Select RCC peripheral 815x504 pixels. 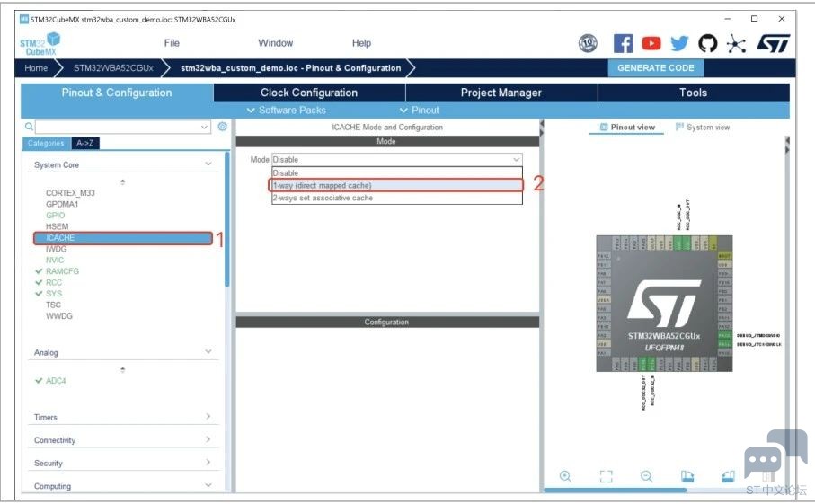point(54,282)
